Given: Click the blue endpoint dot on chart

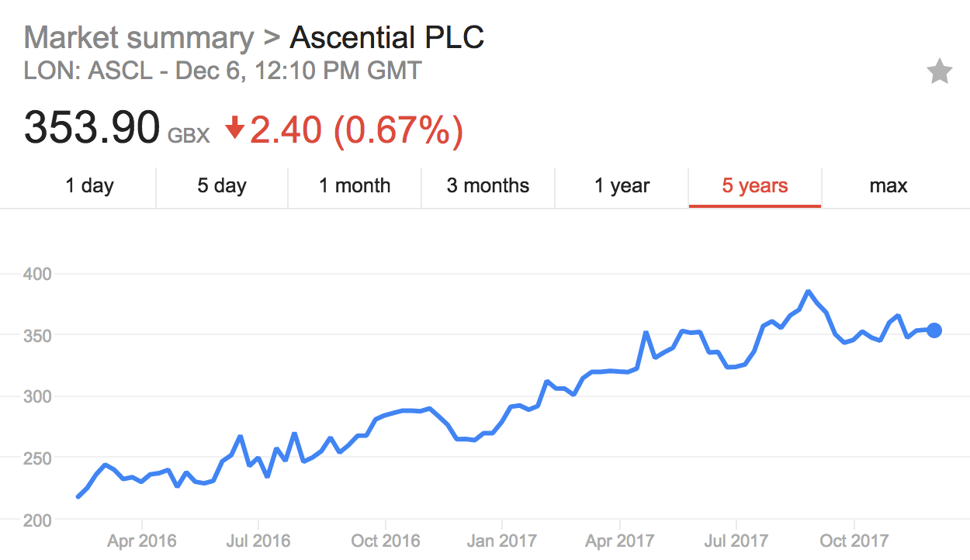Looking at the screenshot, I should (934, 330).
